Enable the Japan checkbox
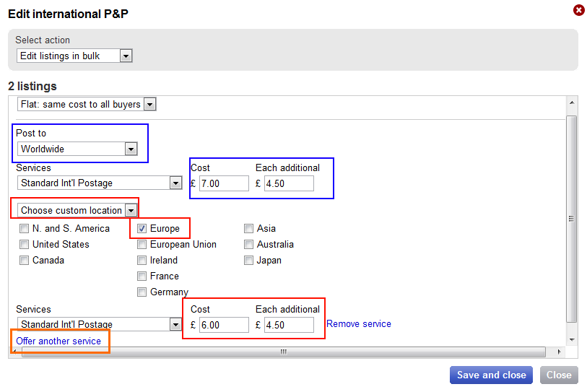This screenshot has height=392, width=587. click(x=249, y=261)
